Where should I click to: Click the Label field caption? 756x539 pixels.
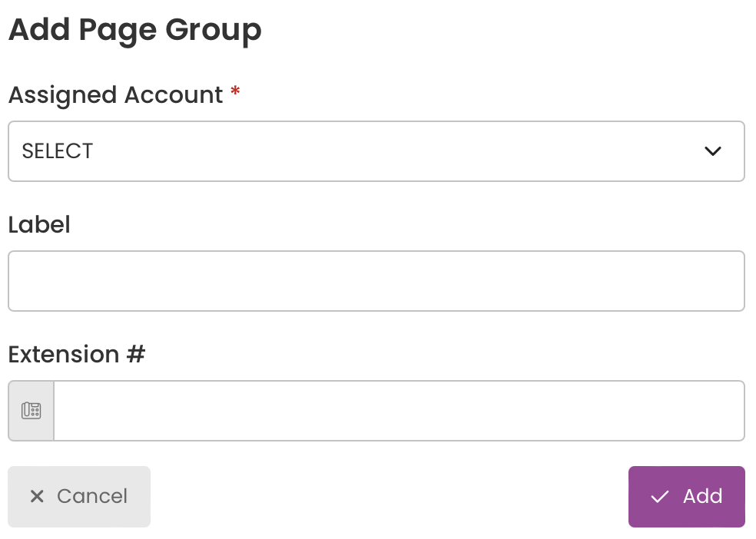[39, 224]
